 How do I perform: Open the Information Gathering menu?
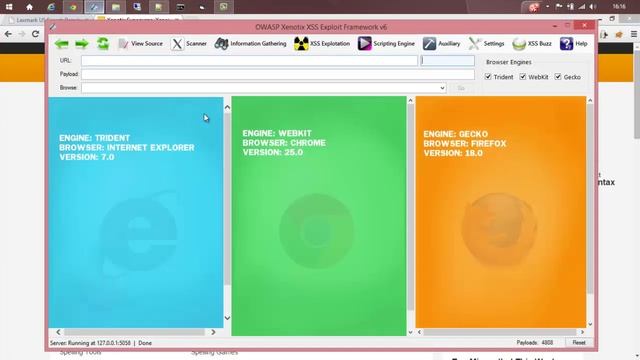[x=250, y=43]
